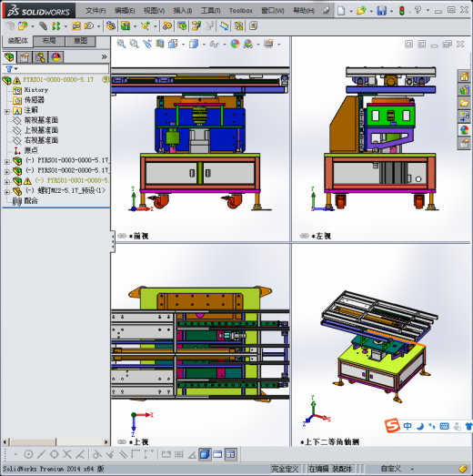Image resolution: width=473 pixels, height=476 pixels.
Task: Open File Explorer folder icon in task pane
Action: tap(464, 103)
